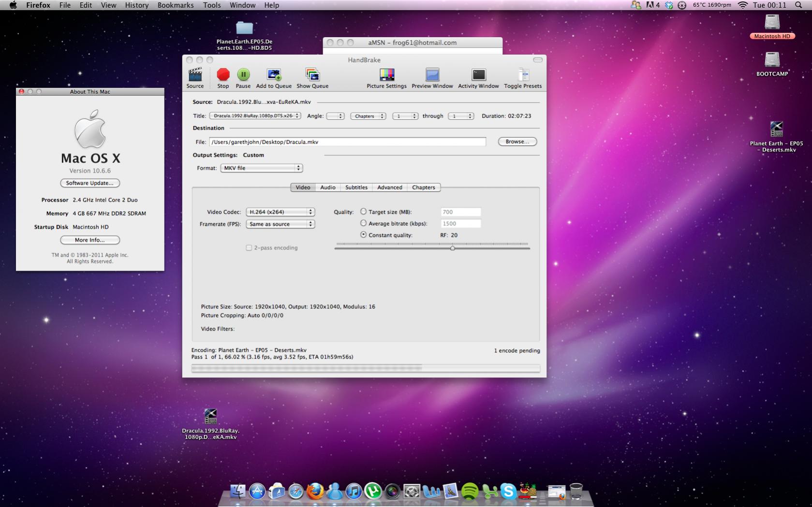Select Constant quality radio button
Screen dimensions: 812x507
[x=363, y=234]
